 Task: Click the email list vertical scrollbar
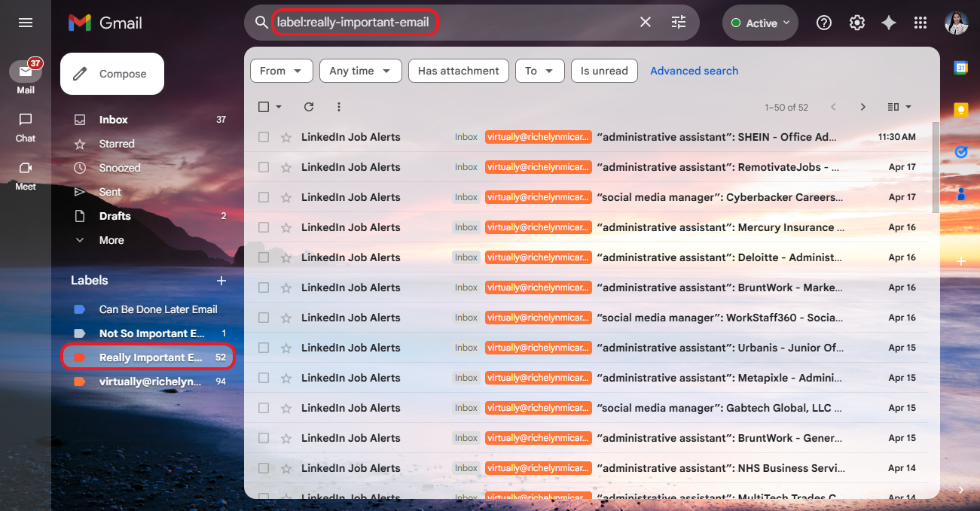936,168
